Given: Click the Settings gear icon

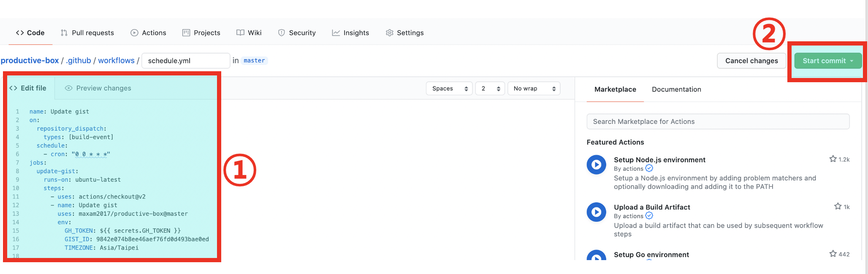Looking at the screenshot, I should (x=390, y=33).
